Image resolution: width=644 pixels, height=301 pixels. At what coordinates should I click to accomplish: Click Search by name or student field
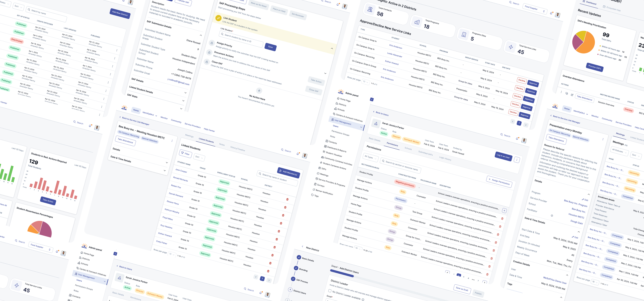click(x=277, y=178)
